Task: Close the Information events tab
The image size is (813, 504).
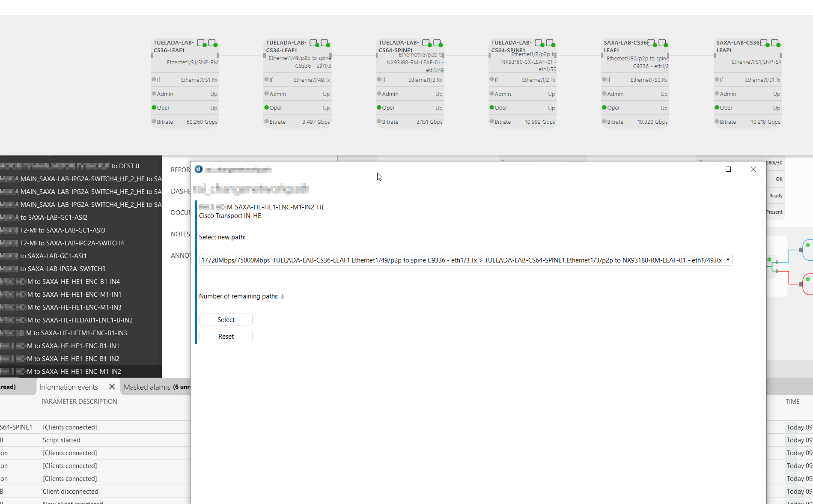Action: point(112,387)
